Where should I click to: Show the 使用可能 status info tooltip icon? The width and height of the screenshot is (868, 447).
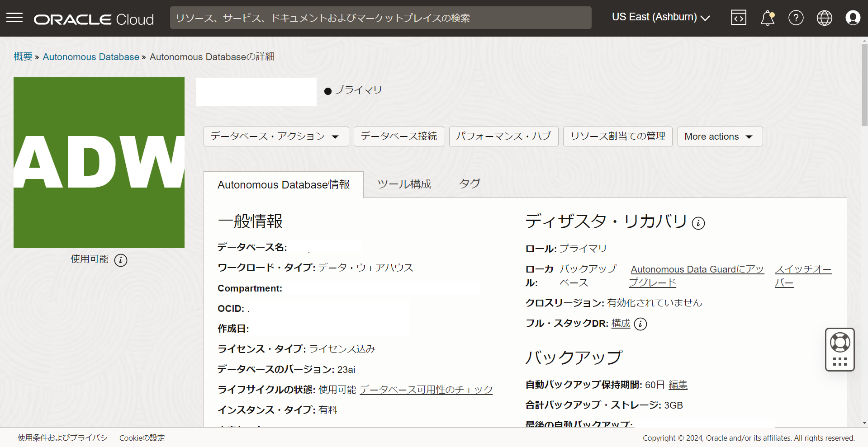(120, 260)
